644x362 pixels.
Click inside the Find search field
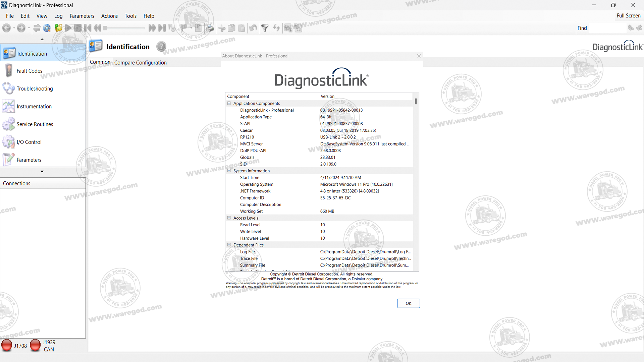tap(607, 28)
